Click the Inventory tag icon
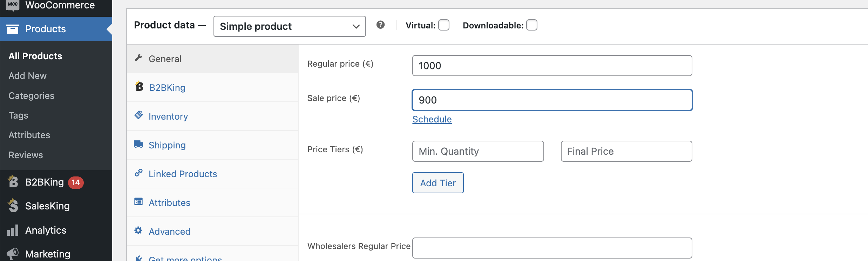Screen dimensions: 868x261 (138, 115)
